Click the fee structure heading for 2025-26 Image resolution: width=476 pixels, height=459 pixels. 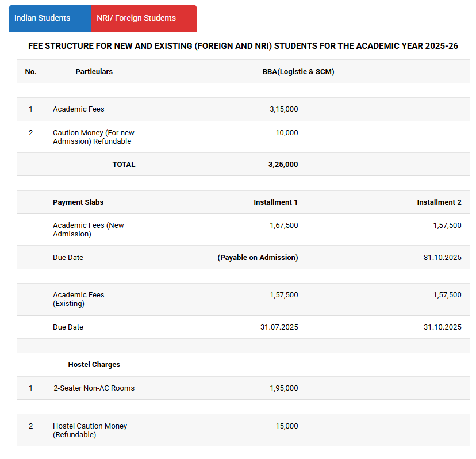click(243, 46)
